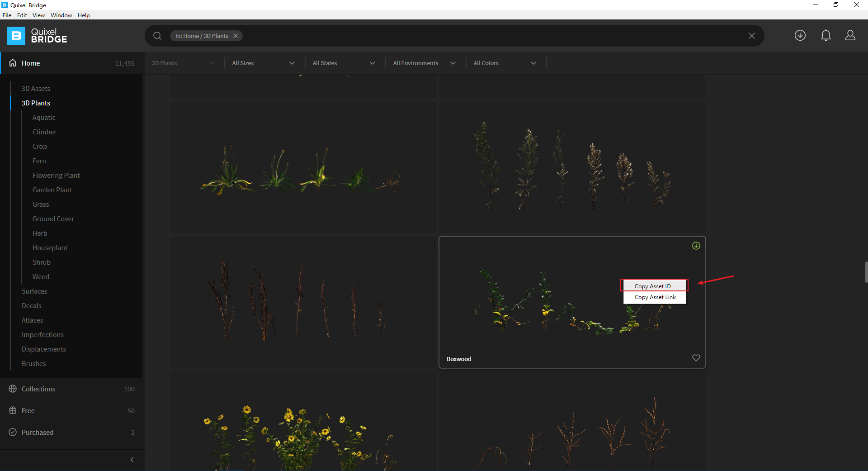The image size is (868, 471).
Task: Select the Crop plant category
Action: pos(40,146)
